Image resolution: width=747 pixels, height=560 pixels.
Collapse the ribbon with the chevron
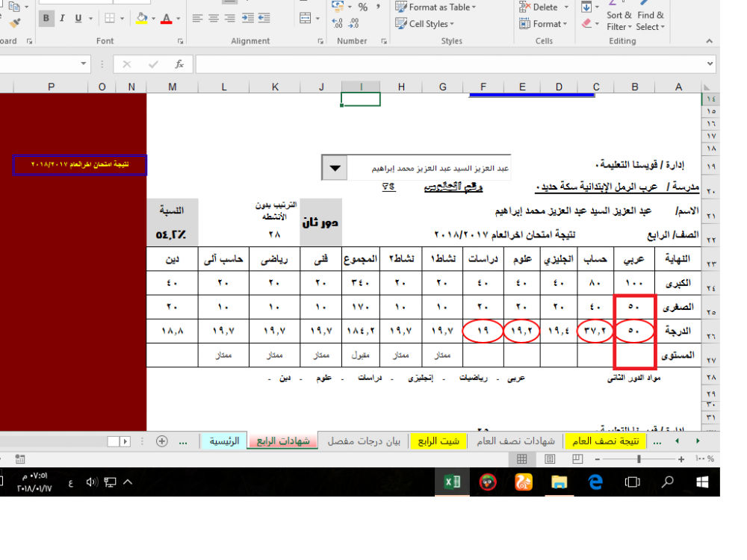pyautogui.click(x=710, y=41)
